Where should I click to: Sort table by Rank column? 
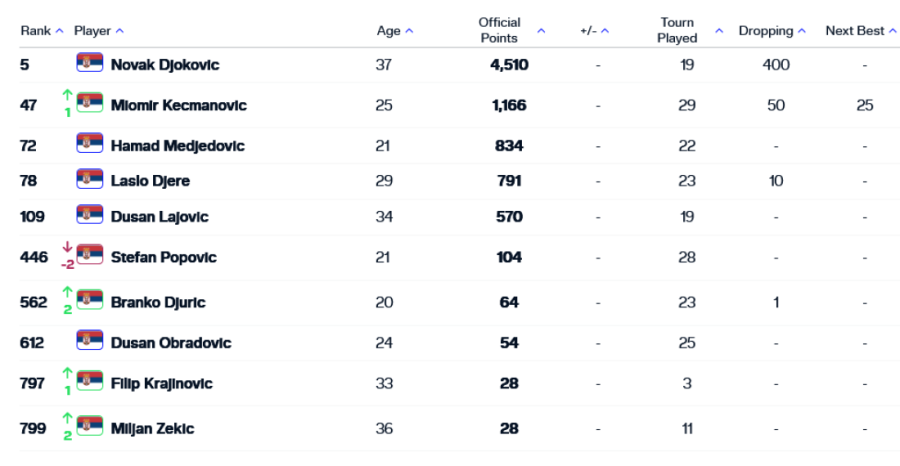pos(41,31)
